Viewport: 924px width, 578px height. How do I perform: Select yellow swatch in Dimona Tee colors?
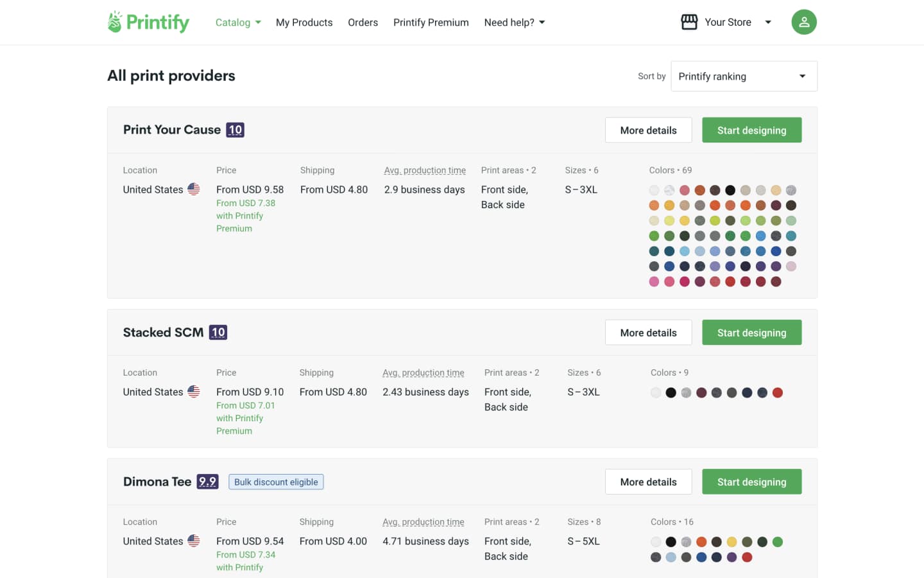coord(732,542)
